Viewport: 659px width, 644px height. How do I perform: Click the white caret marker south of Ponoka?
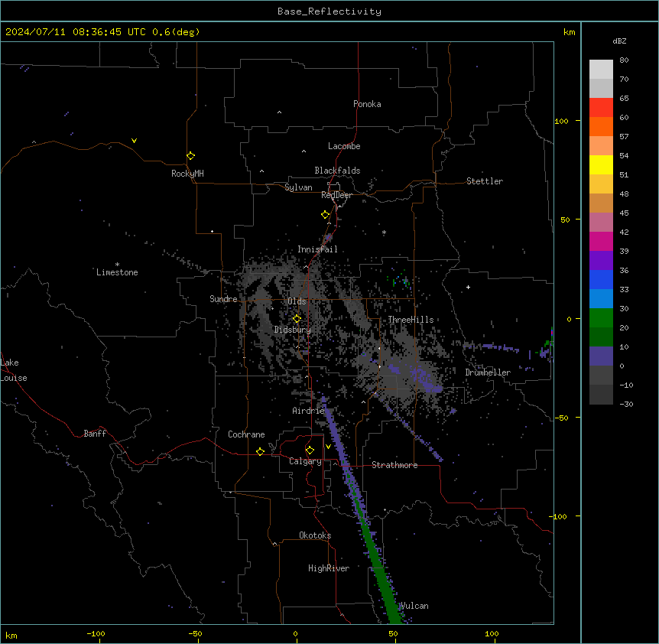[x=280, y=112]
